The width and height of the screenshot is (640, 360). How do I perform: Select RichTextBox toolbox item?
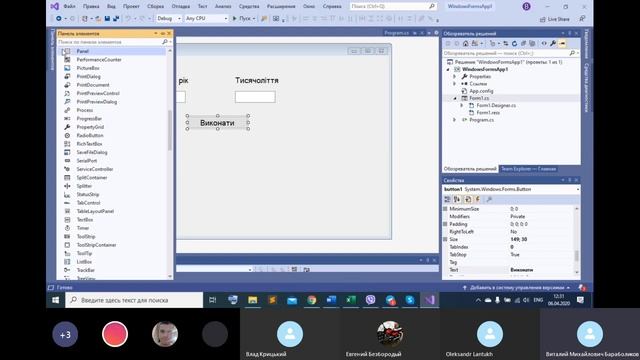coord(89,144)
